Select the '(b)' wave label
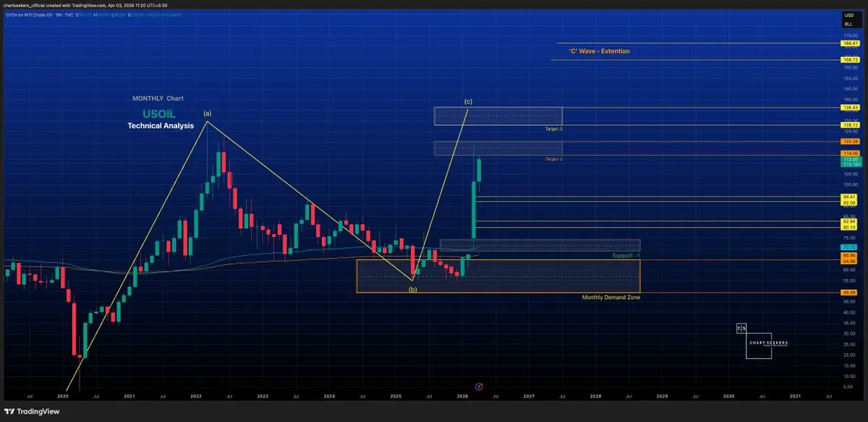868x422 pixels. pos(412,289)
